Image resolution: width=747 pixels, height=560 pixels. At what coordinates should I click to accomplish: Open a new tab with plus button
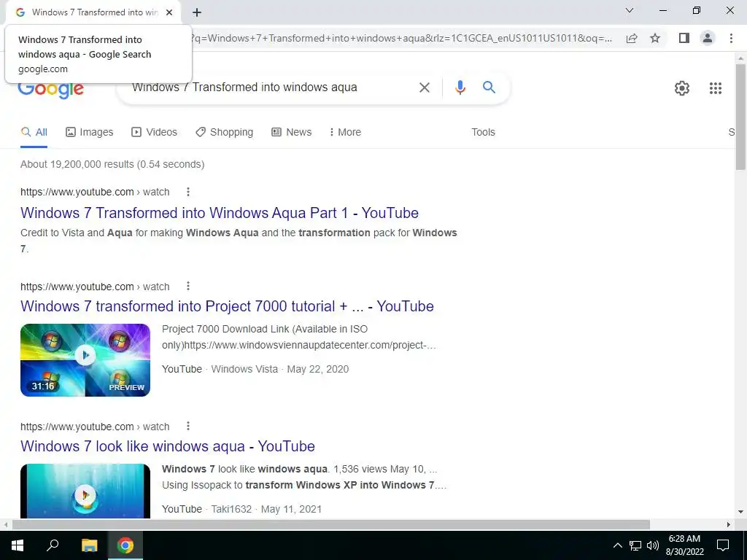pyautogui.click(x=197, y=12)
